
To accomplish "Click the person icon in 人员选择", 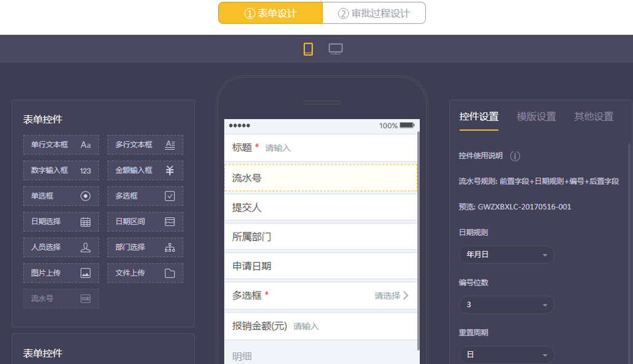I will click(x=85, y=247).
